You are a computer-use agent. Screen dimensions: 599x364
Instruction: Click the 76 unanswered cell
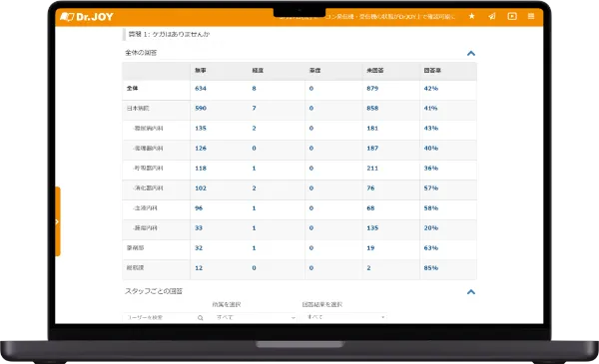(370, 188)
